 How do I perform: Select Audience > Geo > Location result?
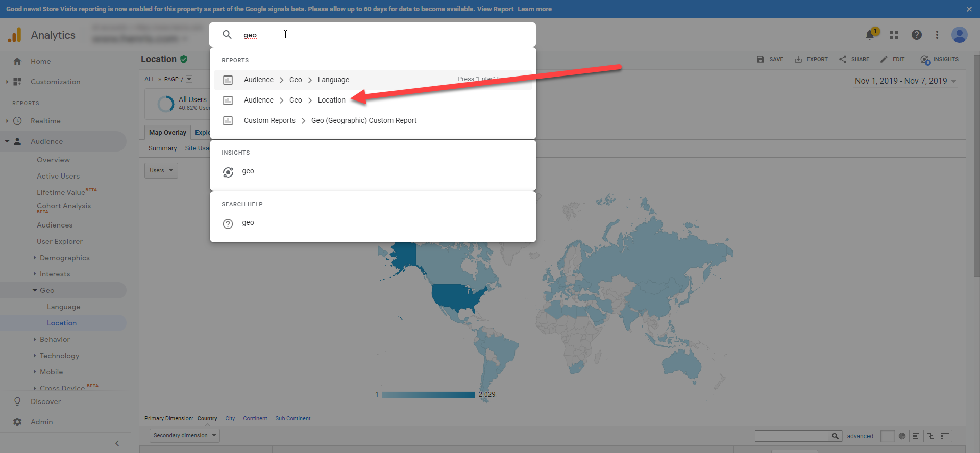coord(373,100)
